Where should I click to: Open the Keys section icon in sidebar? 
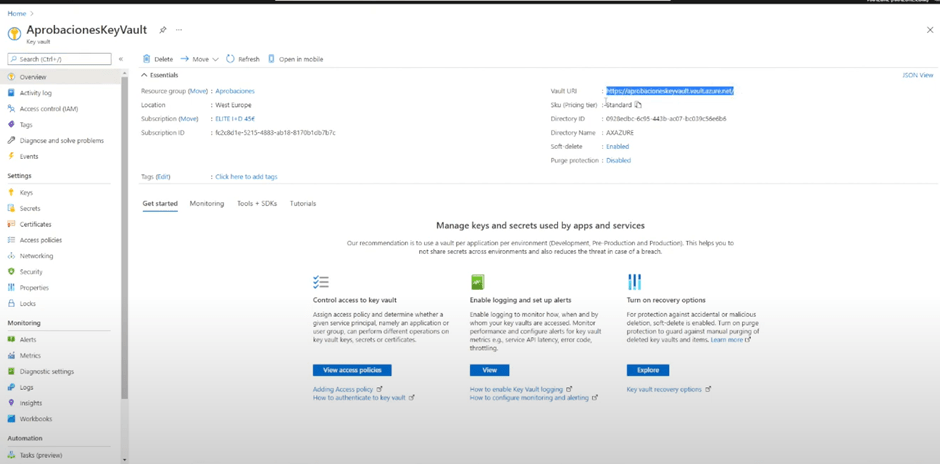coord(12,192)
